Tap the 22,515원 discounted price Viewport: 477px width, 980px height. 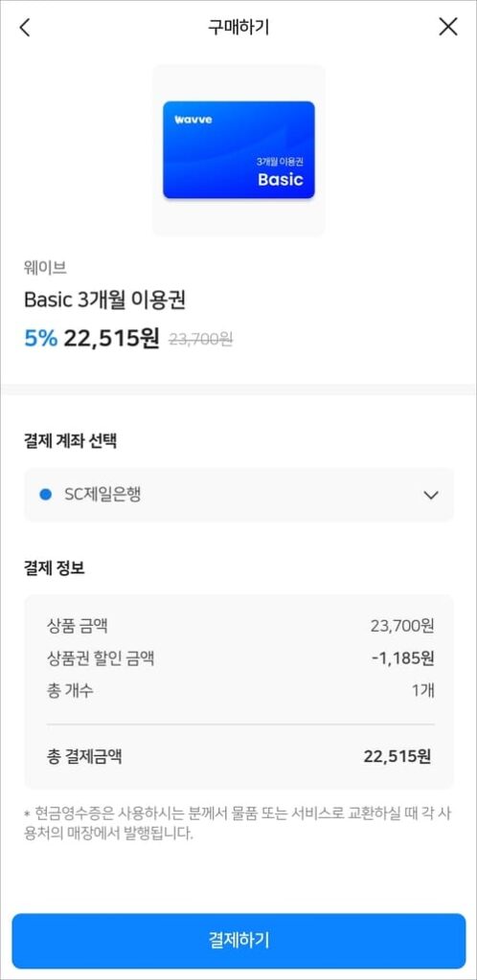112,339
